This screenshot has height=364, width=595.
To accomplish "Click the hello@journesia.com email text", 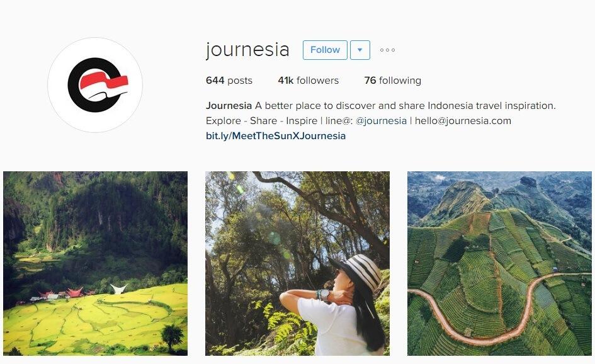I will pos(463,121).
